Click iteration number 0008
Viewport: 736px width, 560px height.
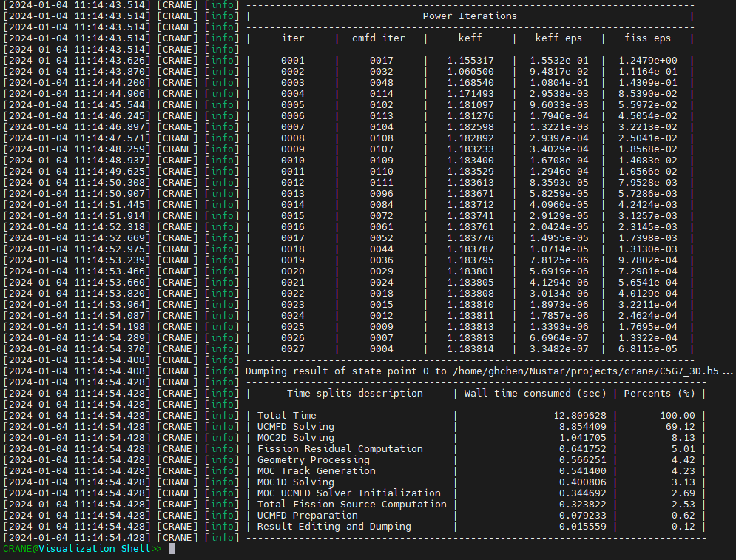(293, 138)
